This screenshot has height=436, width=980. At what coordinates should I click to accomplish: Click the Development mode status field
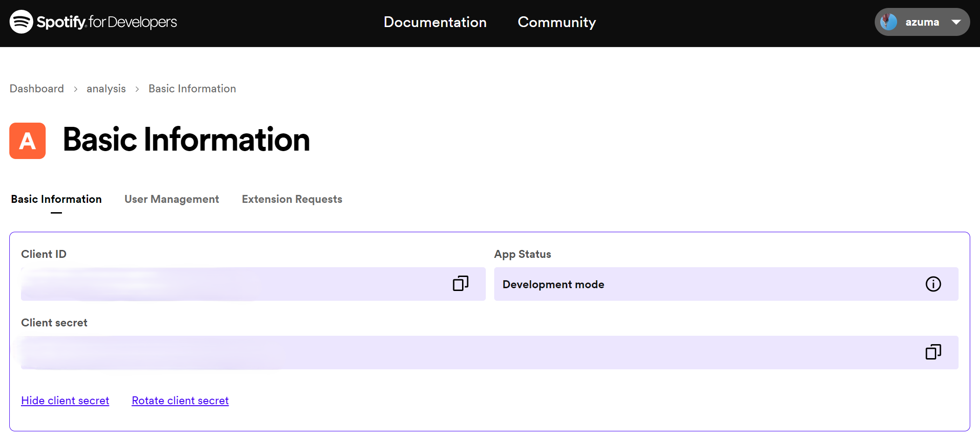click(699, 284)
